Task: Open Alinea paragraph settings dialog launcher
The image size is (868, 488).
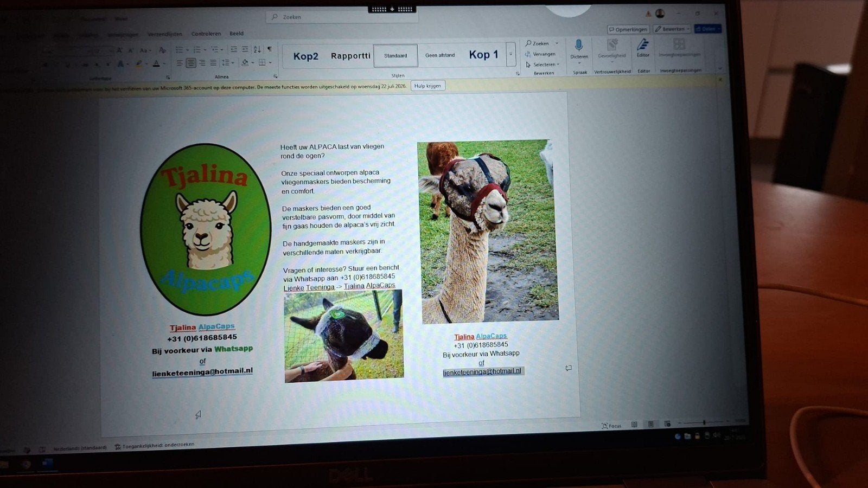Action: click(x=276, y=76)
